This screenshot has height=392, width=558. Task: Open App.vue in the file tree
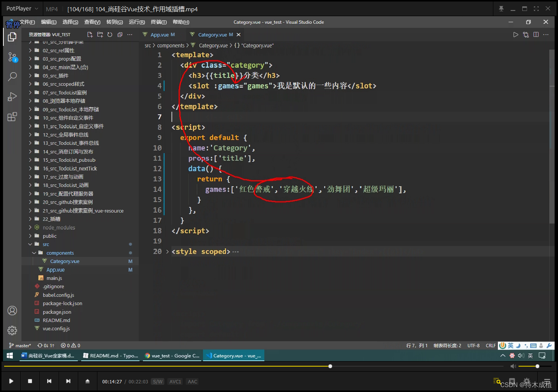tap(55, 270)
